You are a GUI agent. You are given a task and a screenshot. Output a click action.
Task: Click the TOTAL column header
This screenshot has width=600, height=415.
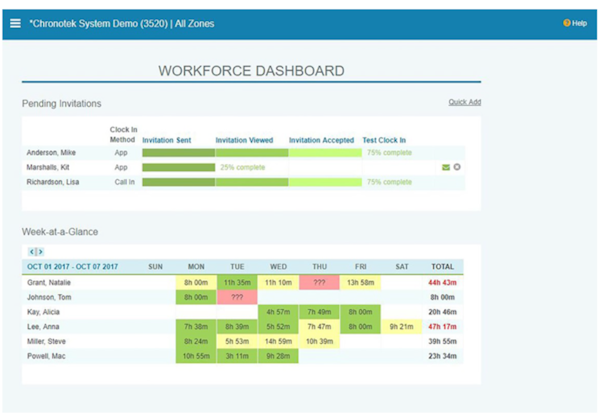pyautogui.click(x=442, y=267)
